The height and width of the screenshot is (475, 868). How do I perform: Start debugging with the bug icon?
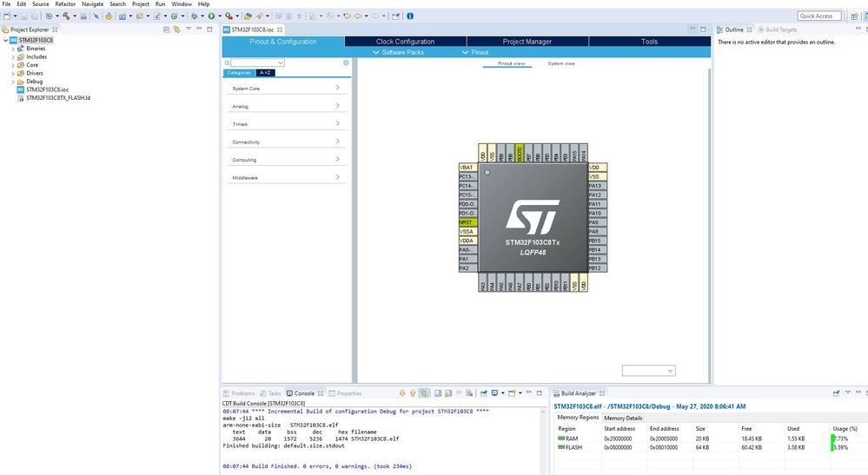[193, 16]
